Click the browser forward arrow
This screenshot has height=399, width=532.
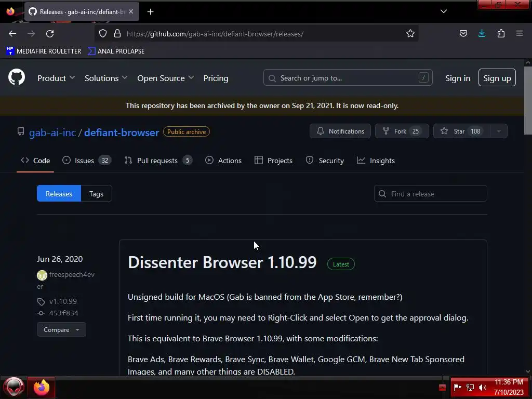tap(31, 34)
